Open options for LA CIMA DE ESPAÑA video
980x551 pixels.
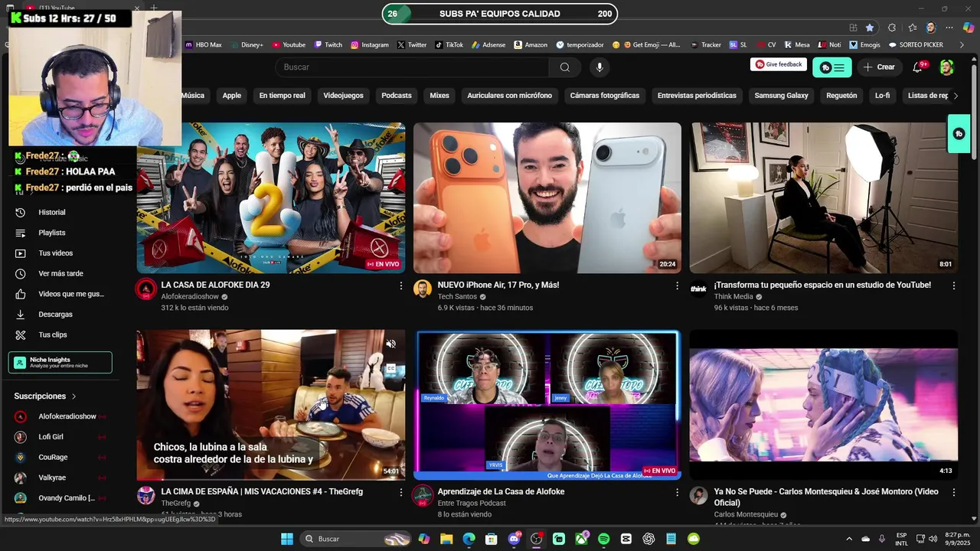[x=400, y=492]
